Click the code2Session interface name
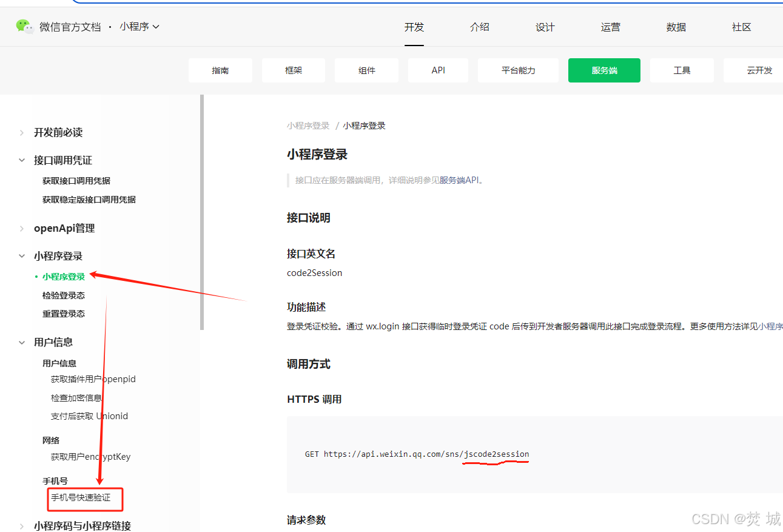Image resolution: width=783 pixels, height=532 pixels. tap(315, 273)
